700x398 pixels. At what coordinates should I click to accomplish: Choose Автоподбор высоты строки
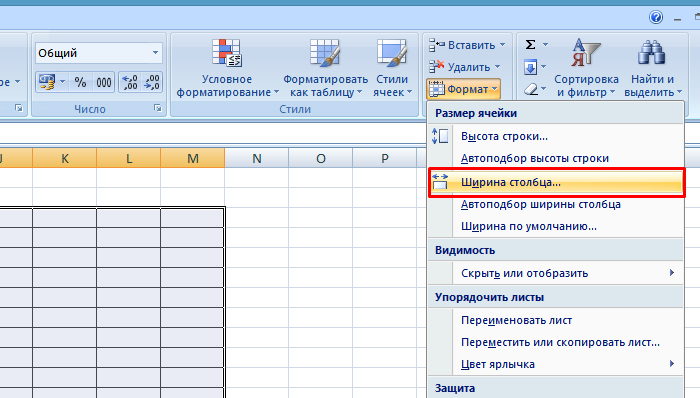pos(555,158)
